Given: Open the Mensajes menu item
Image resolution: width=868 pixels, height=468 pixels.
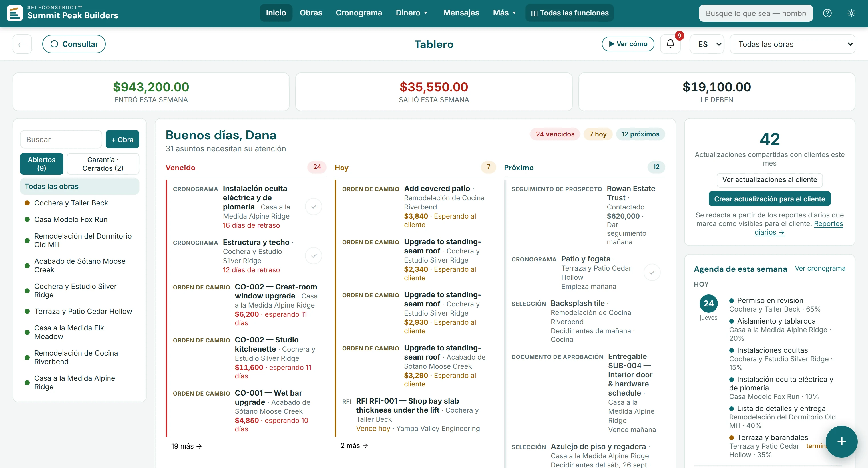Looking at the screenshot, I should click(461, 13).
